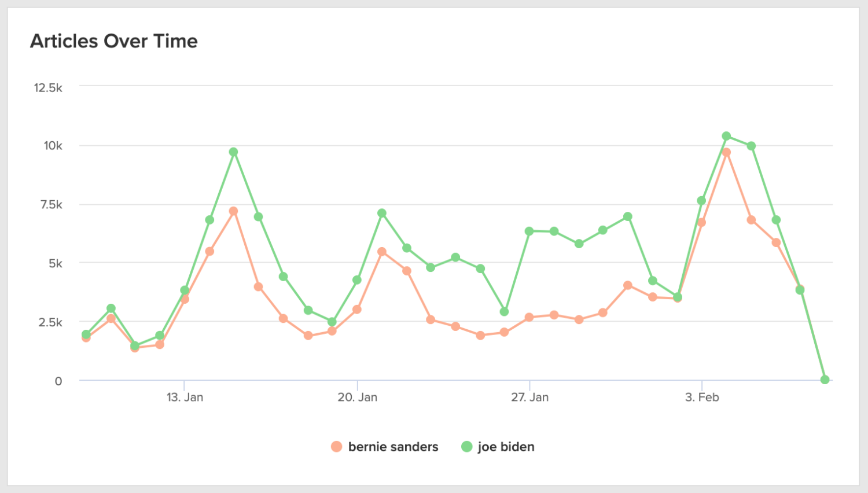Select sanders' mid-January peak point near 7k
The image size is (868, 493).
pyautogui.click(x=233, y=211)
